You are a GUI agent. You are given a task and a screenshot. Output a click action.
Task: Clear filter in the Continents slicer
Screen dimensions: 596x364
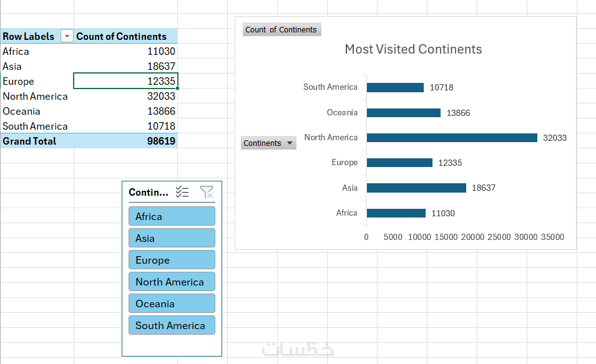pyautogui.click(x=207, y=192)
